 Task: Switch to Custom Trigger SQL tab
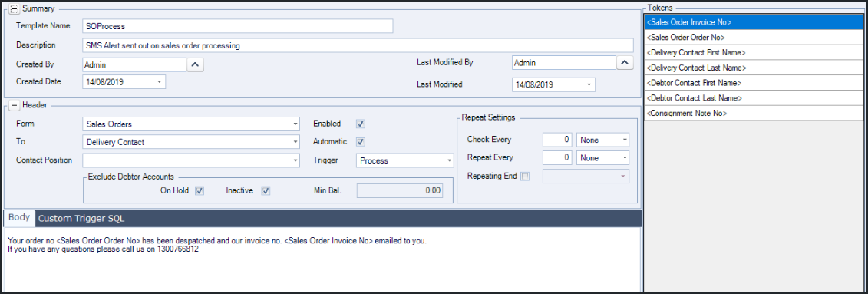[x=81, y=219]
